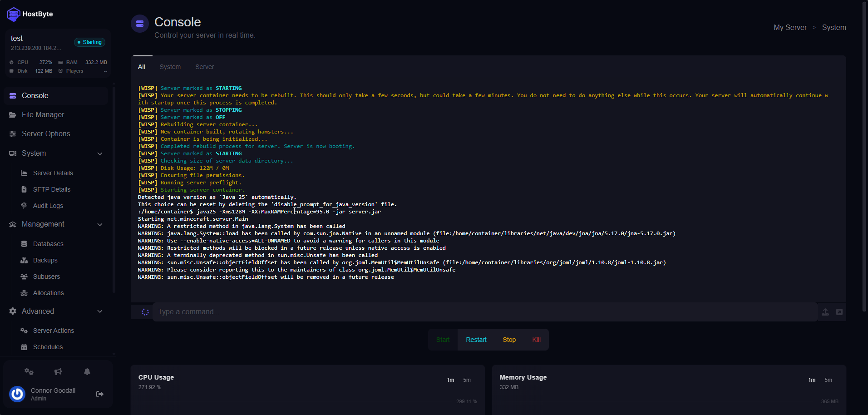Screen dimensions: 868x415
Task: Open notifications bell icon
Action: point(87,371)
